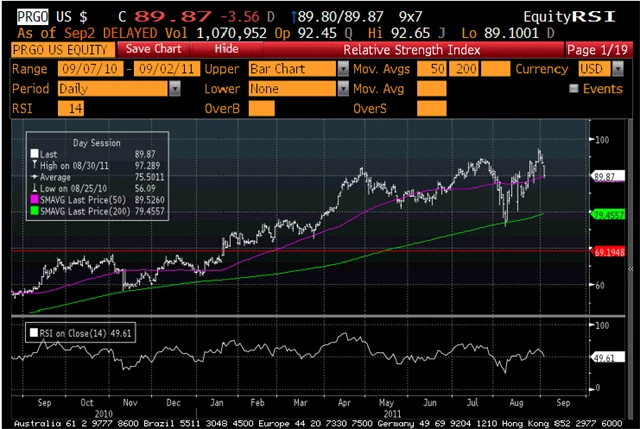
Task: Click the High on 08/30/11 legend icon
Action: 34,165
